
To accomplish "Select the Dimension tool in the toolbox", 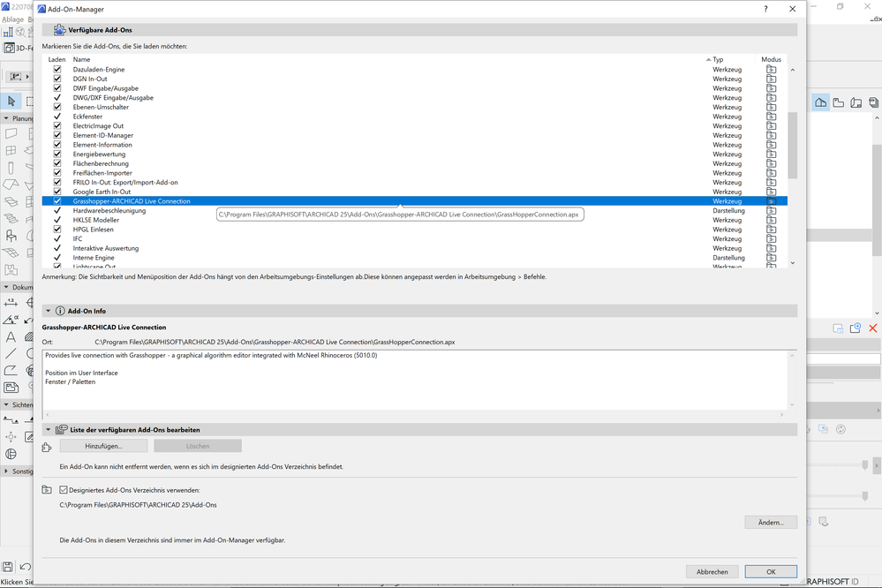I will pyautogui.click(x=11, y=303).
